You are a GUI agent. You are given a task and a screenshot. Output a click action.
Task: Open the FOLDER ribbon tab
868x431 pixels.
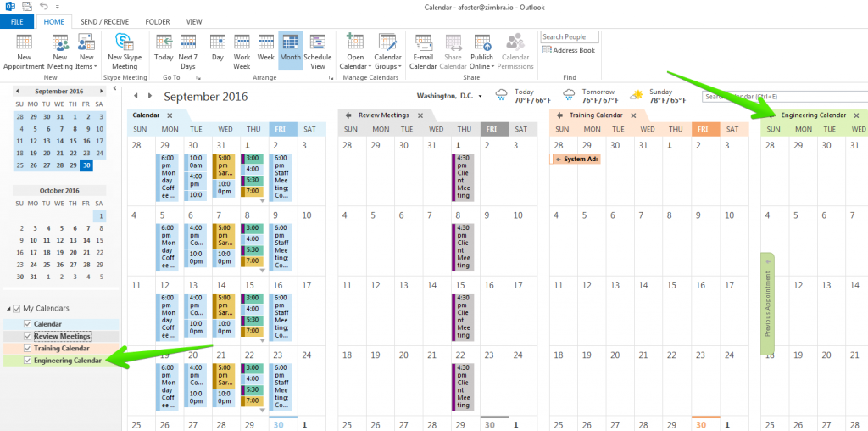157,21
